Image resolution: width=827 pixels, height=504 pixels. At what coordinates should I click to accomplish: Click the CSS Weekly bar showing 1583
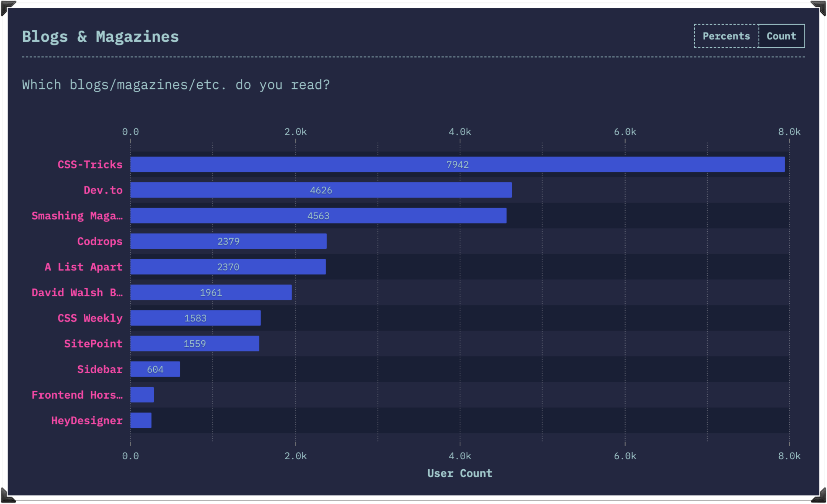pyautogui.click(x=195, y=318)
